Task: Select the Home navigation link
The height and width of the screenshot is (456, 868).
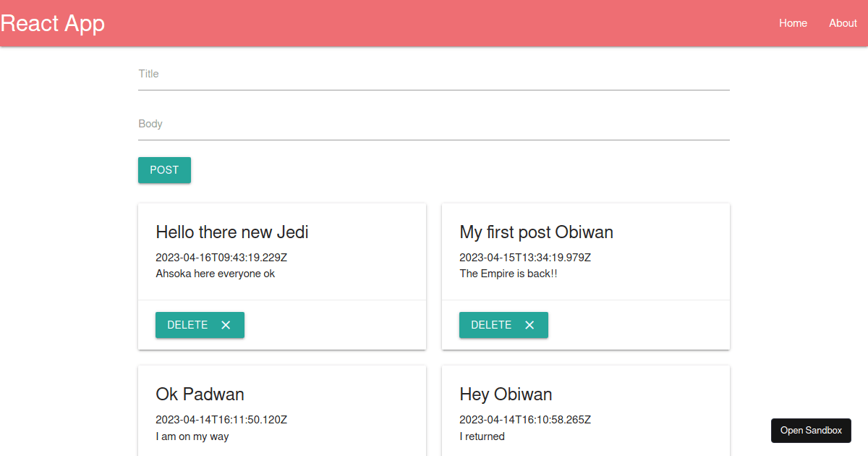Action: (x=793, y=22)
